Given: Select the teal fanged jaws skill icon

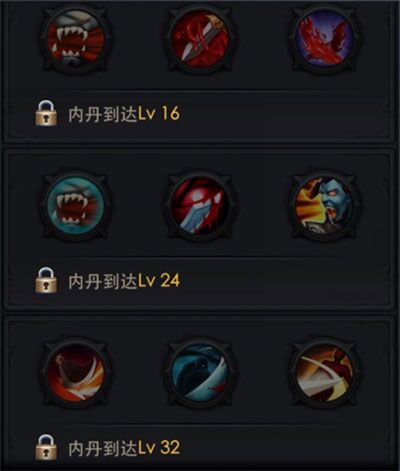Looking at the screenshot, I should click(x=76, y=206).
